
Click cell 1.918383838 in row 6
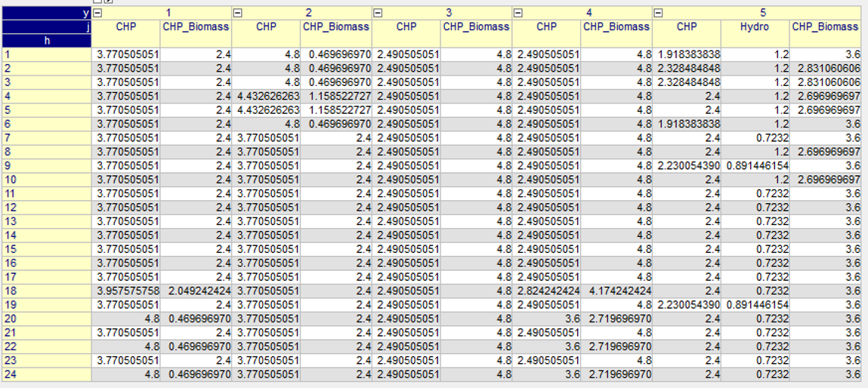(x=687, y=124)
